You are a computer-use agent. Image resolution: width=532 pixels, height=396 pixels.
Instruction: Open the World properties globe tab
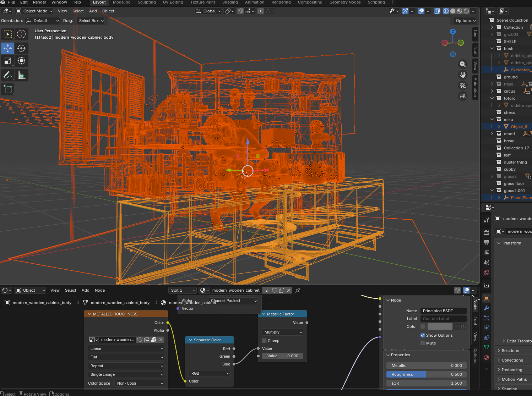tap(487, 273)
